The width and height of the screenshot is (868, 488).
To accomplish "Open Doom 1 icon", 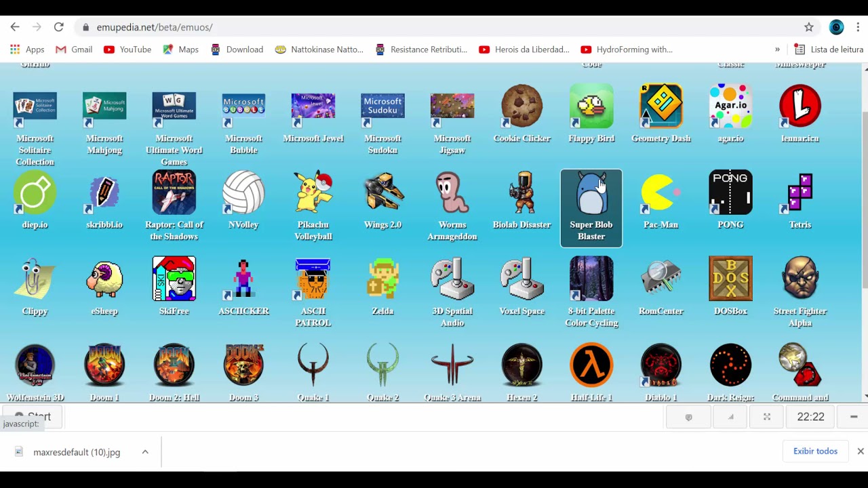I will [x=104, y=366].
